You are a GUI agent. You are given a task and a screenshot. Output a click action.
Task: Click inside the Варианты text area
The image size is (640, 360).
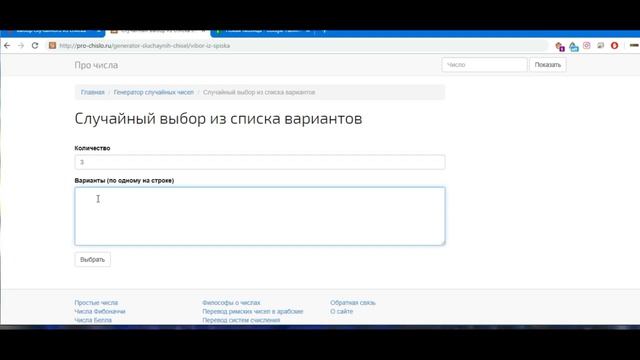pyautogui.click(x=260, y=216)
